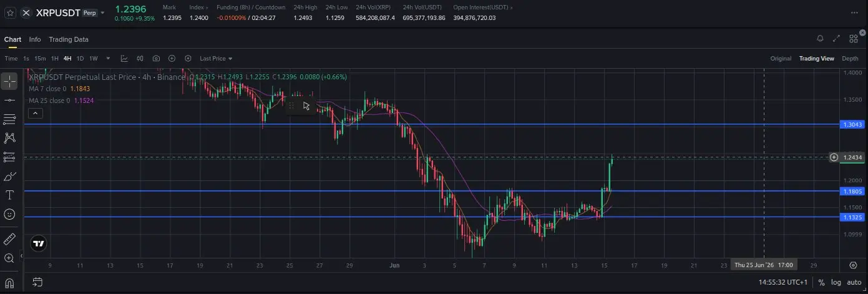This screenshot has width=868, height=294.
Task: Click the XRPUSDT Perpetual Last Price chart title
Action: click(x=107, y=77)
